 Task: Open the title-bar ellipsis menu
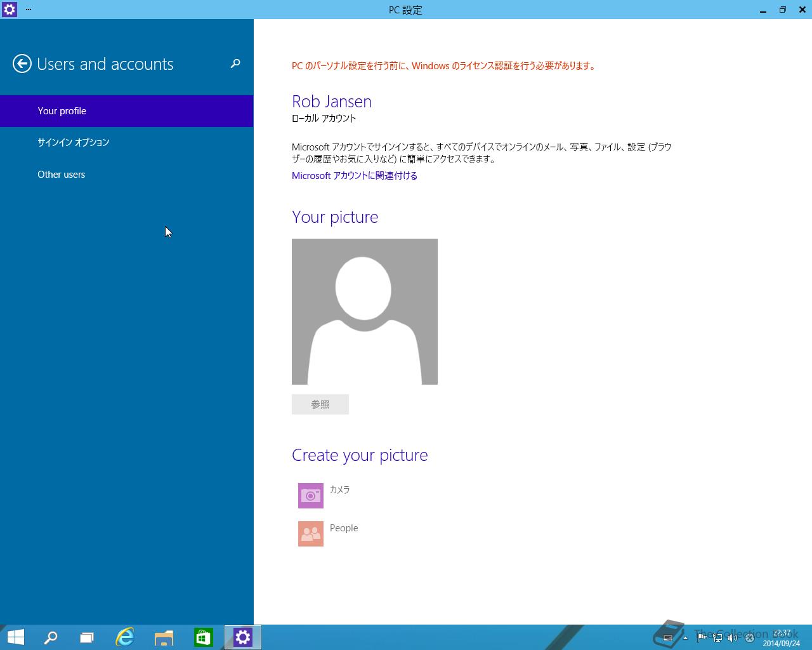[29, 10]
